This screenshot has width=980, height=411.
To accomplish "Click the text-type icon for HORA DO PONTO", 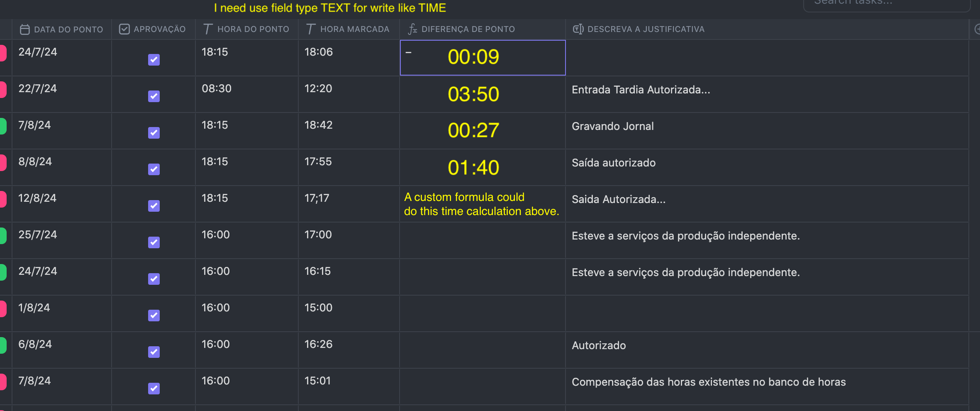I will [x=208, y=29].
